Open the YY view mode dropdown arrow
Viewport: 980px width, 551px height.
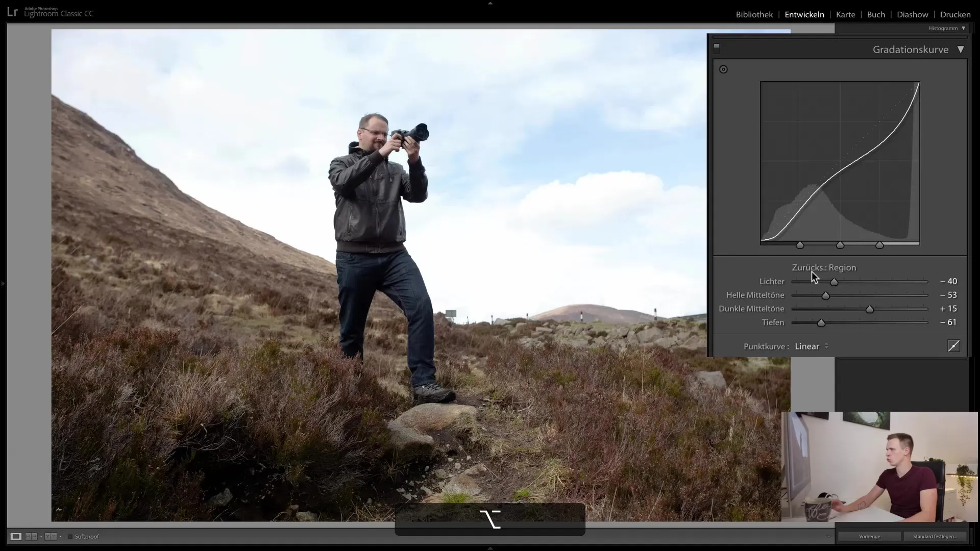(x=60, y=536)
